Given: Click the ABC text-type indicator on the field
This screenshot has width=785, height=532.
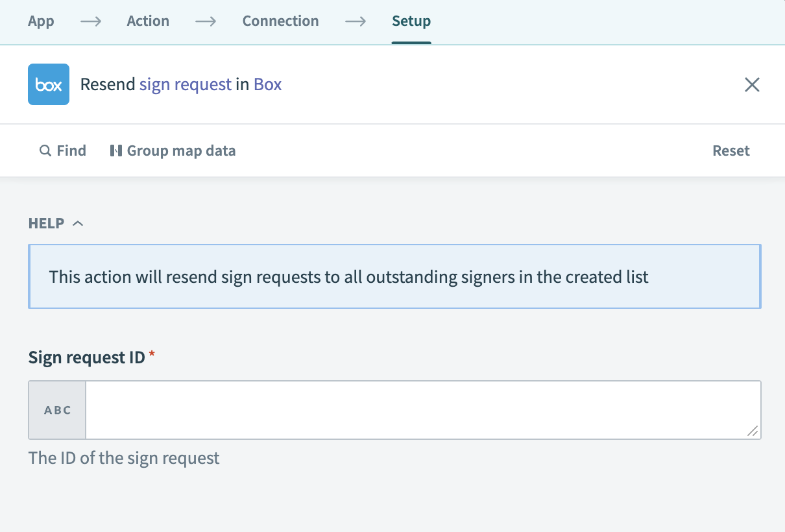Looking at the screenshot, I should tap(56, 409).
